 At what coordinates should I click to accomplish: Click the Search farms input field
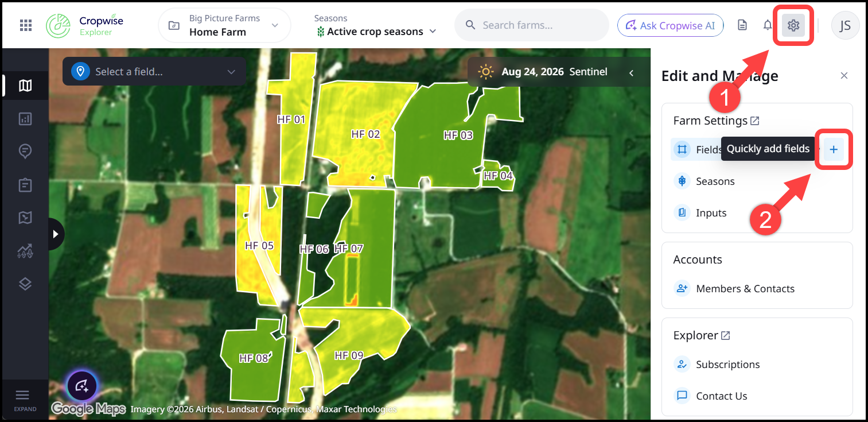(x=531, y=25)
